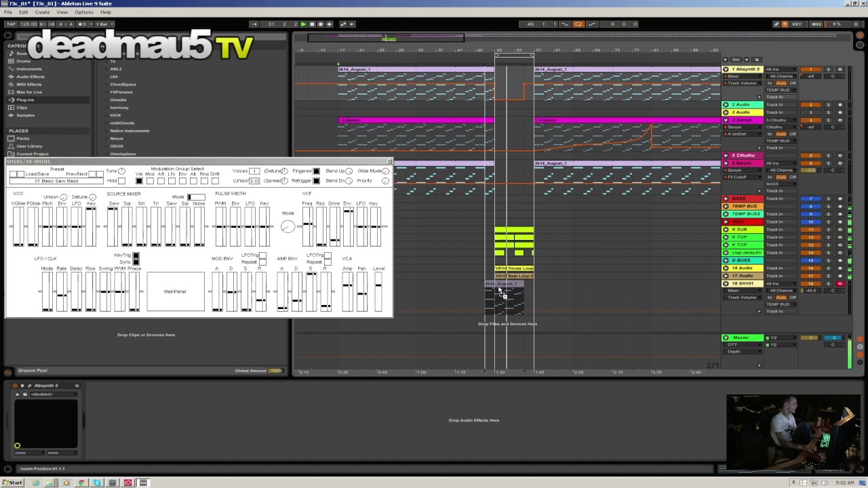
Task: Select Instruments category in browser
Action: point(29,69)
